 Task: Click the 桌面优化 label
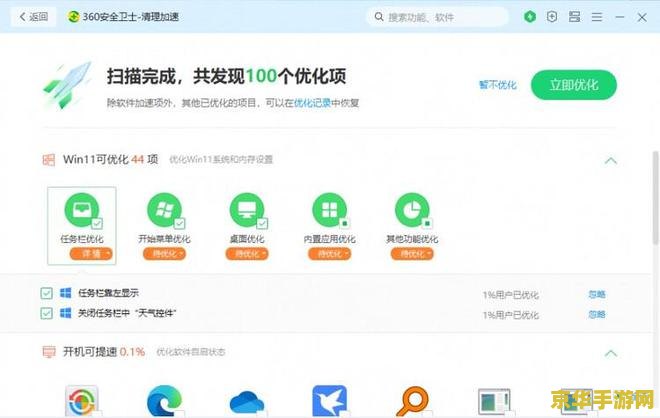click(x=247, y=239)
